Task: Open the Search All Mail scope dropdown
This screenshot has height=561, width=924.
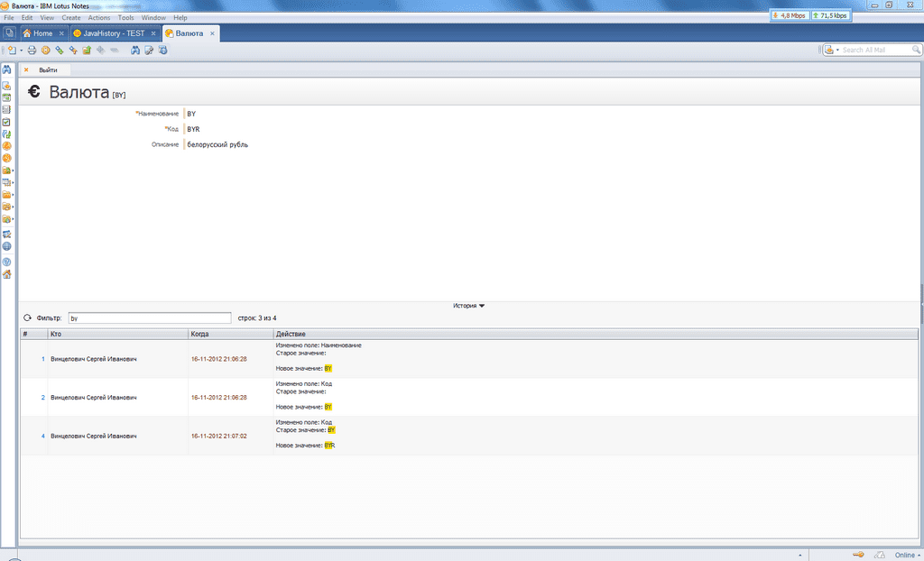Action: [832, 51]
